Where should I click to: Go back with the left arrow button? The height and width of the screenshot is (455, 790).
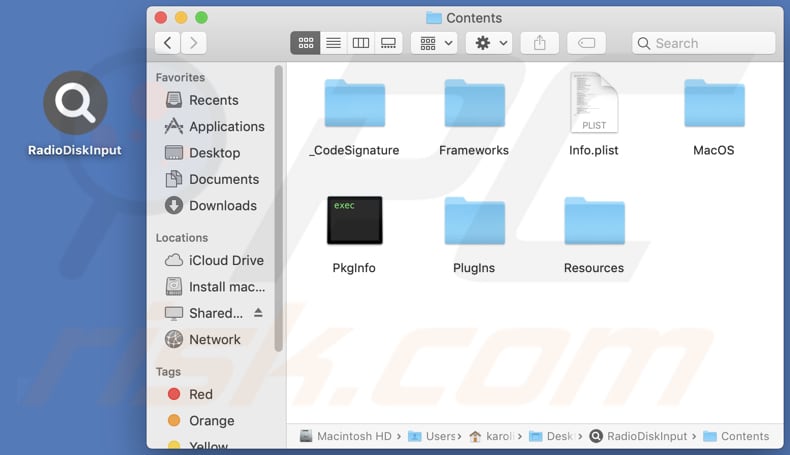[167, 43]
